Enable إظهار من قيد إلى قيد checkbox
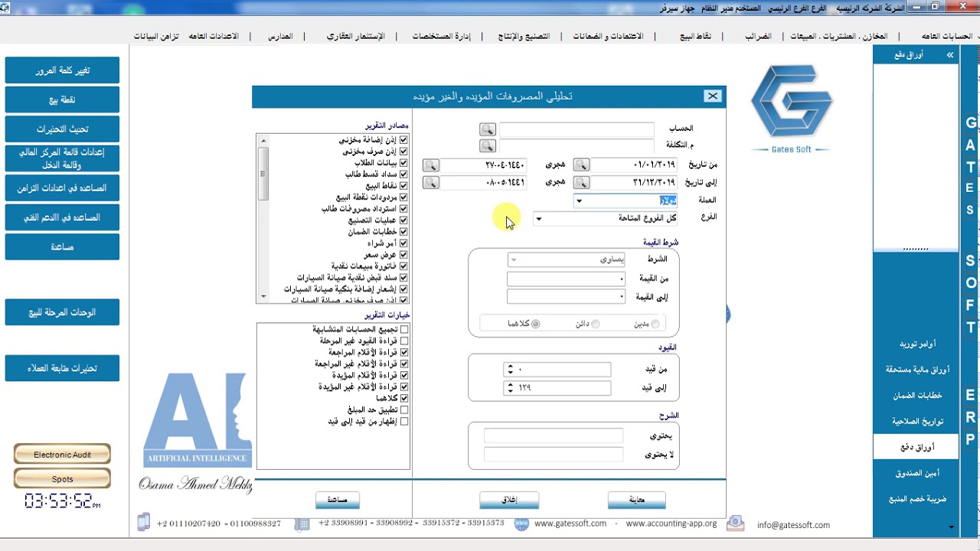 (x=403, y=422)
